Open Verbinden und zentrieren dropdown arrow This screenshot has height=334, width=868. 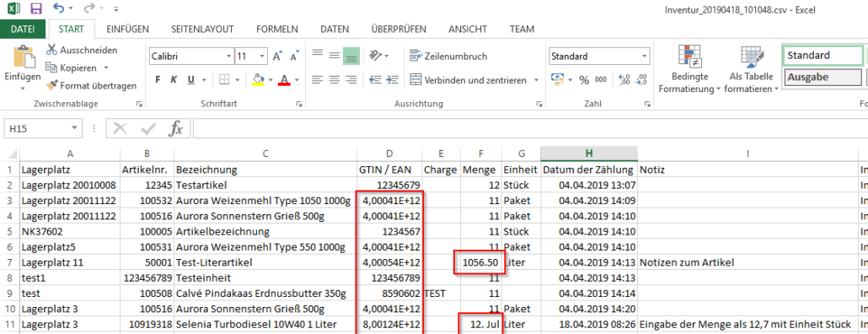click(536, 81)
